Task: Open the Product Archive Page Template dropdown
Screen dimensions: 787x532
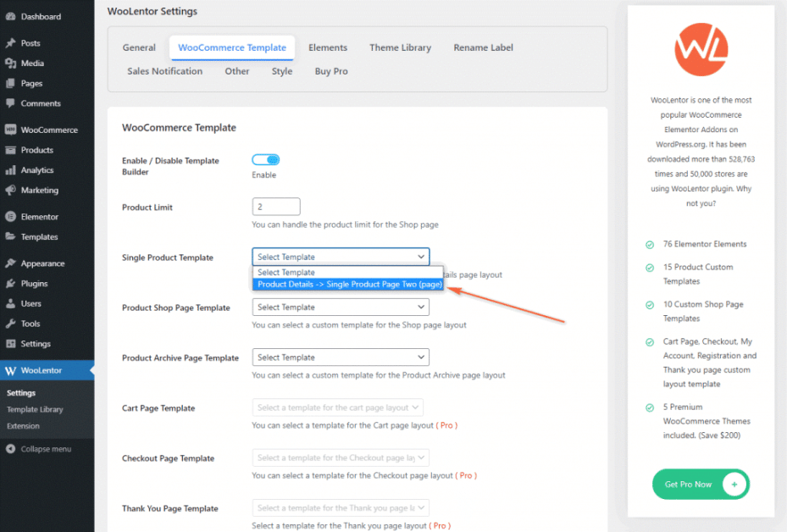Action: [340, 357]
